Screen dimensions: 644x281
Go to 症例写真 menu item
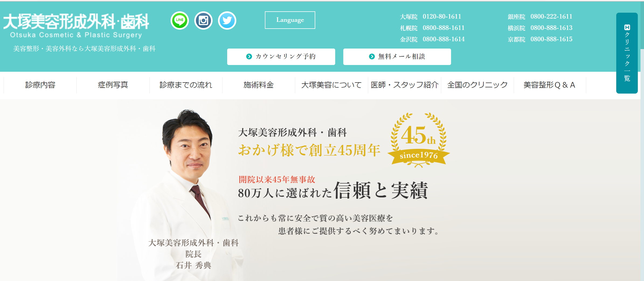click(x=113, y=85)
